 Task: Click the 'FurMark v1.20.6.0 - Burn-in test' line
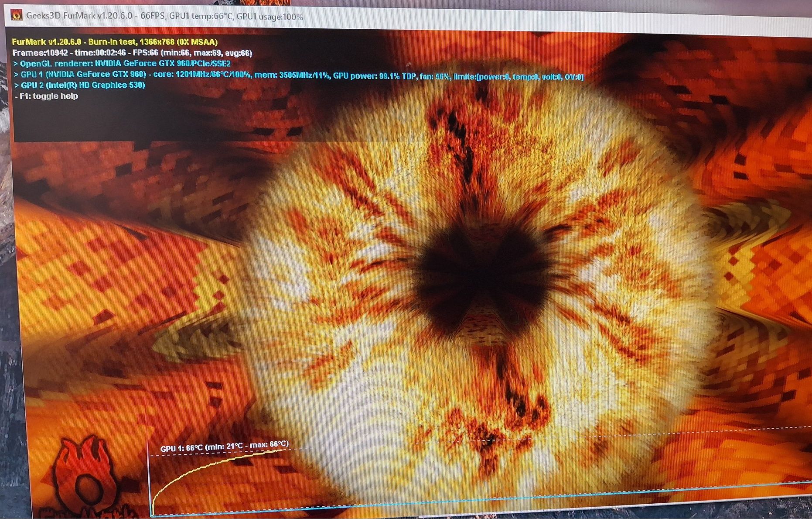[x=115, y=42]
